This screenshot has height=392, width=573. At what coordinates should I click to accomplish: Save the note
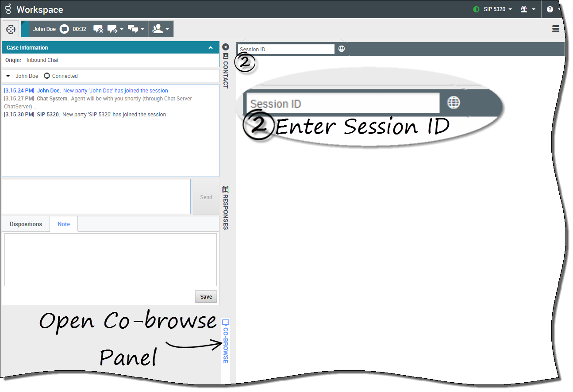click(206, 296)
